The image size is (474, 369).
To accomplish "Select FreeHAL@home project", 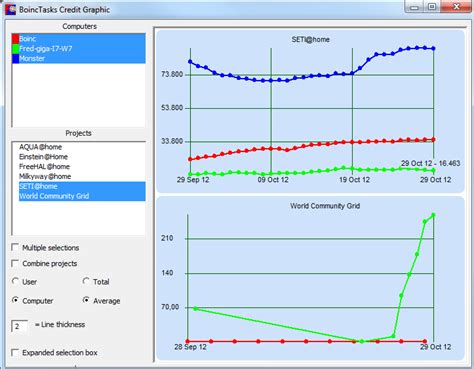I will tap(44, 167).
